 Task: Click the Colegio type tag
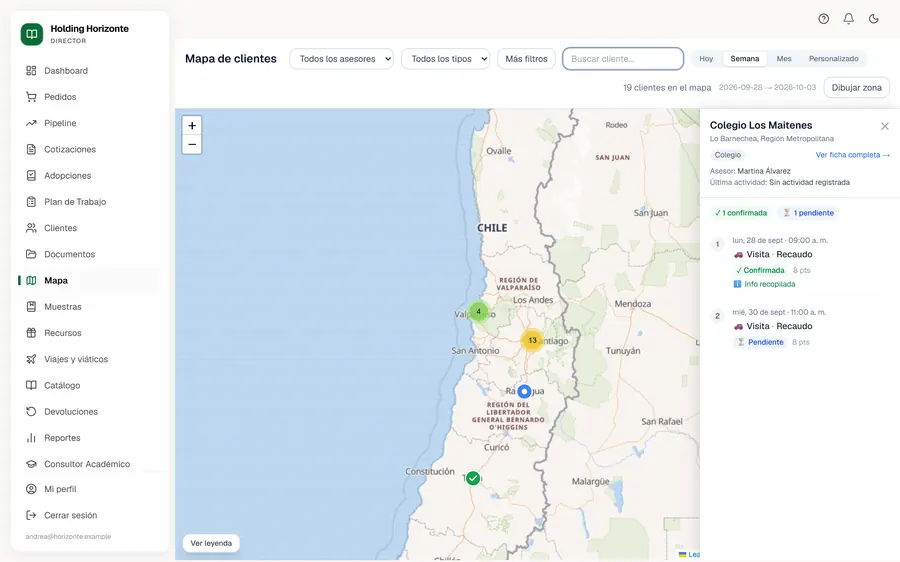click(728, 155)
